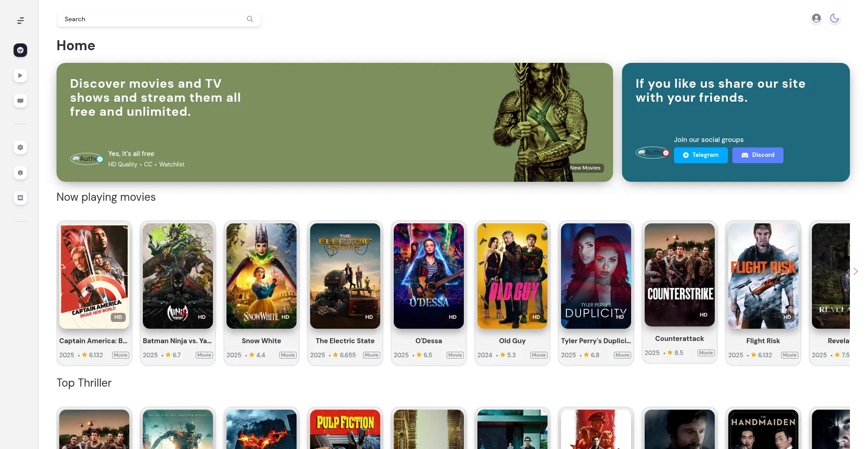Click the search magnifier icon
This screenshot has height=449, width=868.
[x=250, y=19]
